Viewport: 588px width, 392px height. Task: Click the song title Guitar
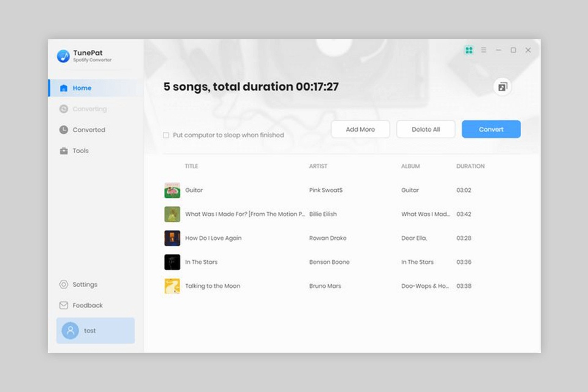point(194,190)
